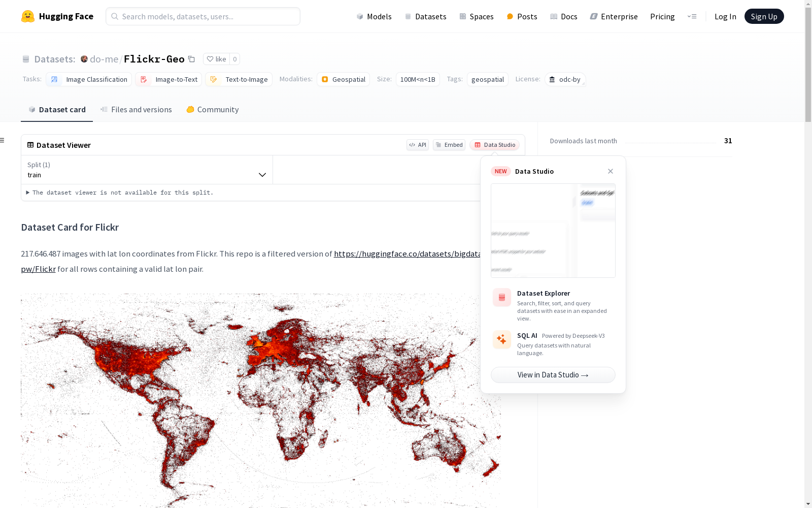Copy dataset name with the copy icon
The height and width of the screenshot is (508, 812).
point(191,59)
